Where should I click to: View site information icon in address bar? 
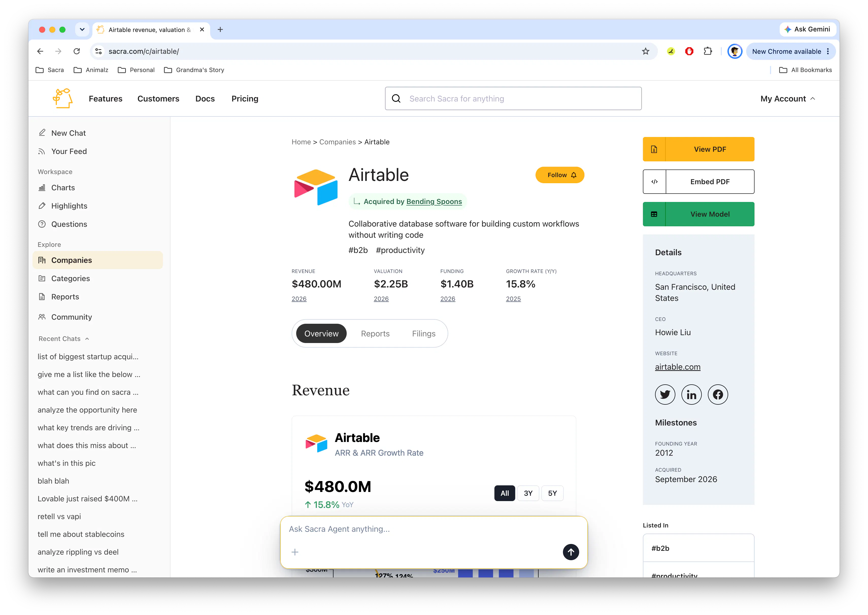98,51
